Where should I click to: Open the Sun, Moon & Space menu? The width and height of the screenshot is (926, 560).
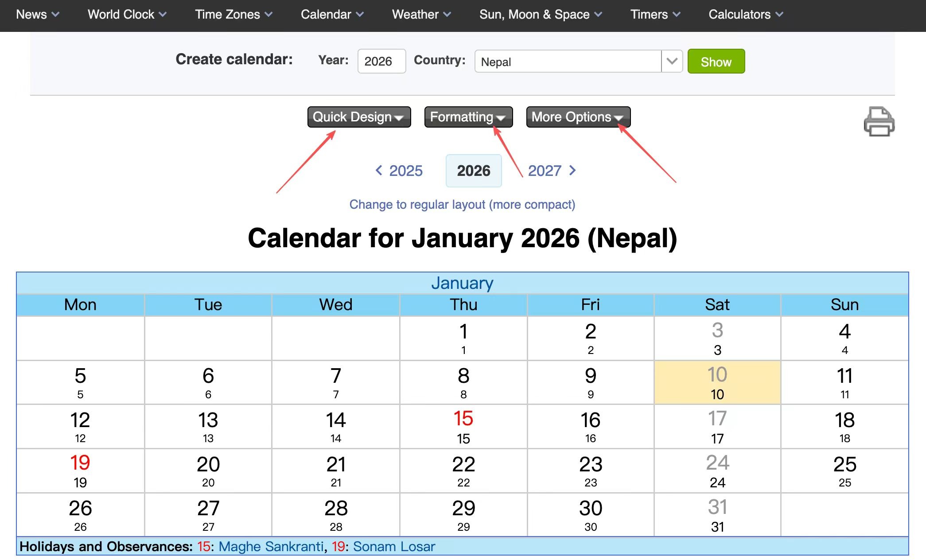coord(541,14)
